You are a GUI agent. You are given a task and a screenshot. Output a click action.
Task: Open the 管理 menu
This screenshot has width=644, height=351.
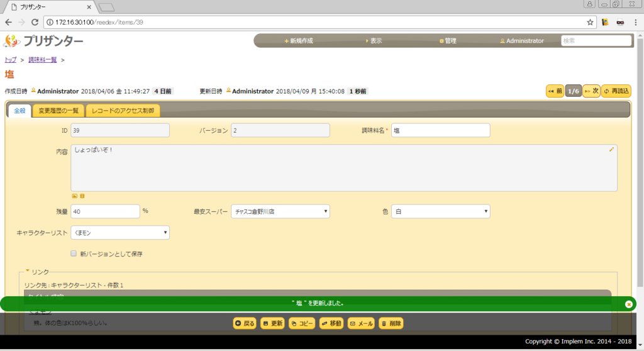pyautogui.click(x=448, y=41)
